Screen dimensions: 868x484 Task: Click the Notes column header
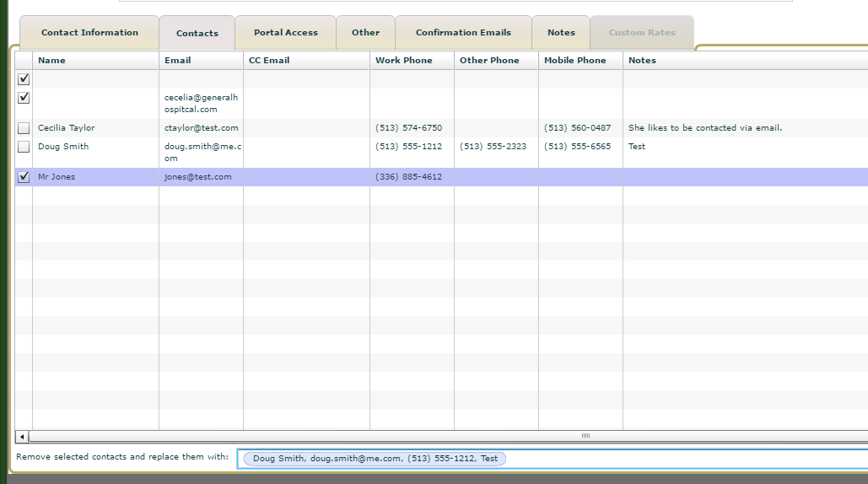click(x=745, y=61)
